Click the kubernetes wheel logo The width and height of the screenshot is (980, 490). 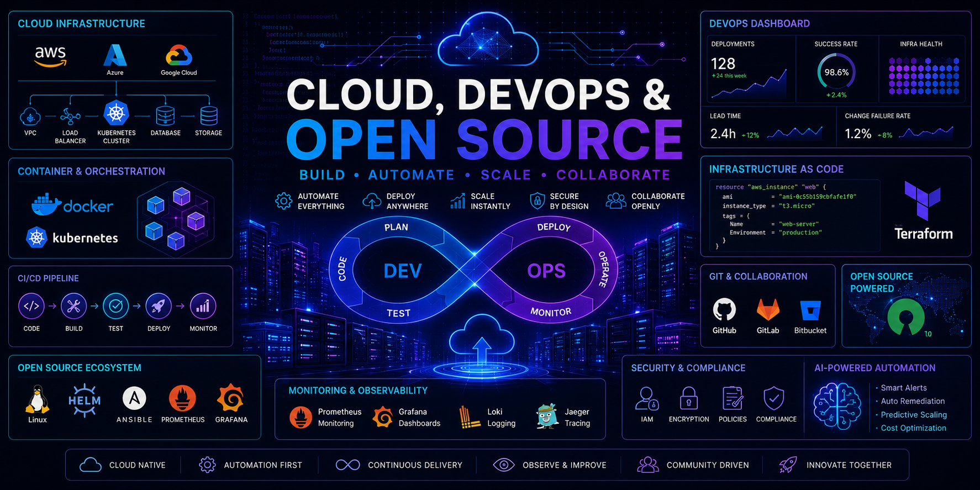coord(36,238)
